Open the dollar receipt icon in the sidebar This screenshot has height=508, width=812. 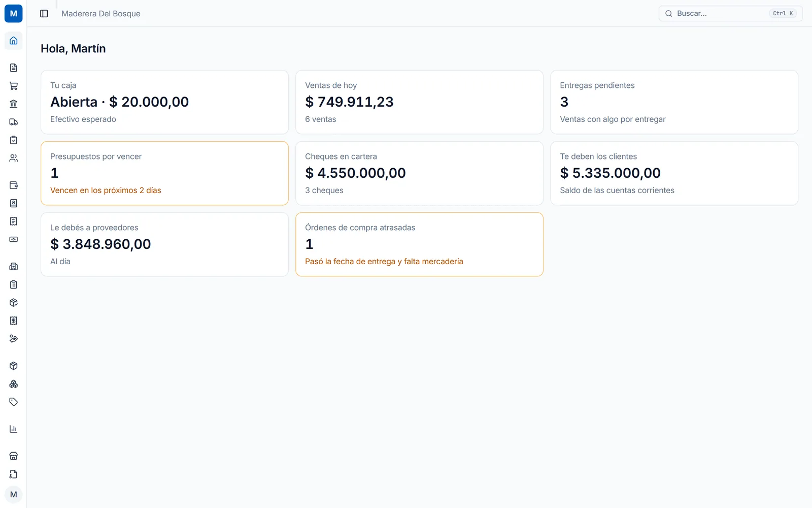(x=14, y=321)
